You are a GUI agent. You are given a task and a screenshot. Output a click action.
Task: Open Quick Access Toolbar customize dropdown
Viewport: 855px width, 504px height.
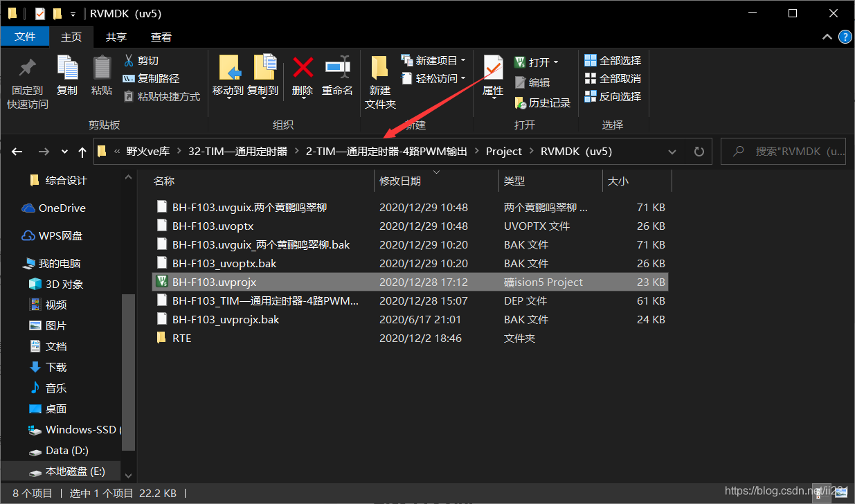tap(73, 14)
